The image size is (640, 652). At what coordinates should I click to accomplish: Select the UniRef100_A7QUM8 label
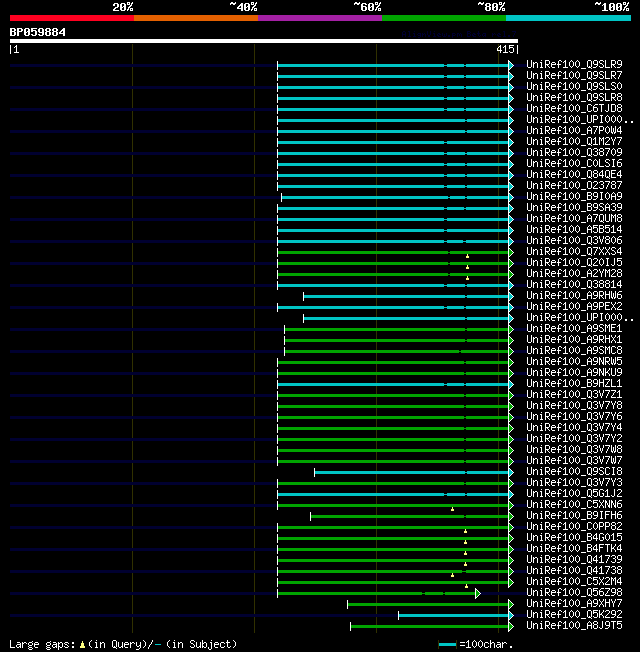coord(574,218)
